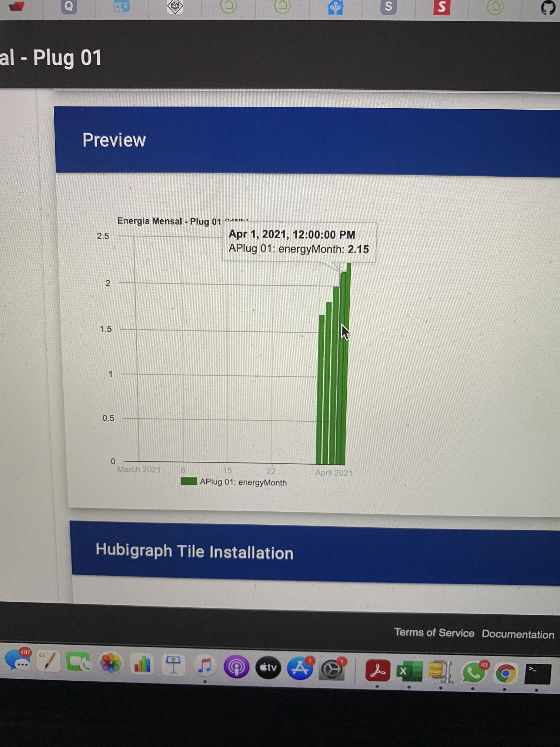Screen dimensions: 560x747
Task: Click the 1.5 y-axis label
Action: pyautogui.click(x=106, y=329)
